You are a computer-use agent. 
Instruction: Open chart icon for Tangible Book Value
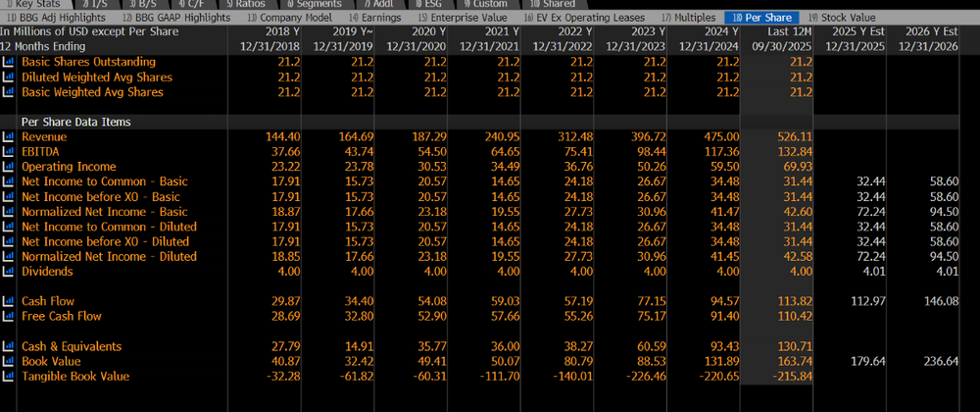(x=9, y=377)
